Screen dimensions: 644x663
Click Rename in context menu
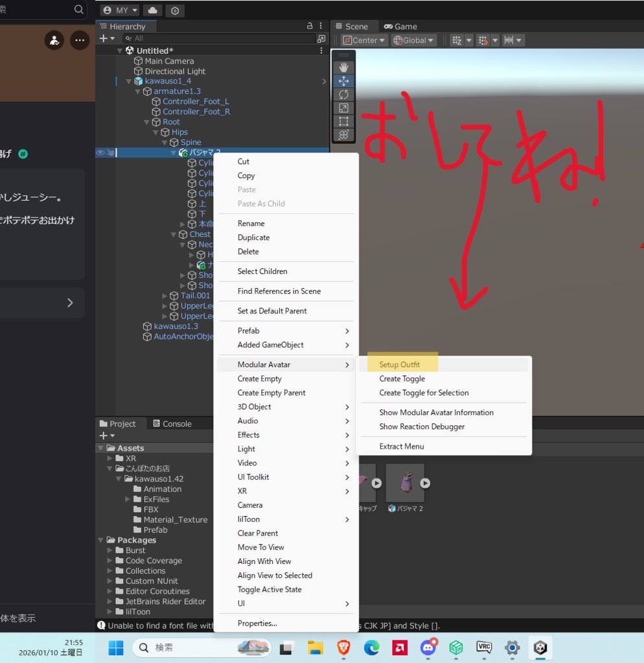(x=286, y=223)
